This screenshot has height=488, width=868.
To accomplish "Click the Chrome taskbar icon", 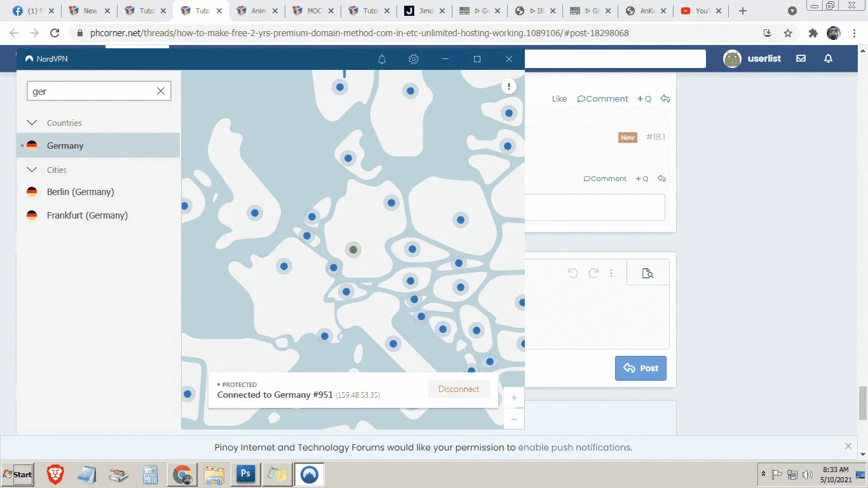I will (182, 474).
